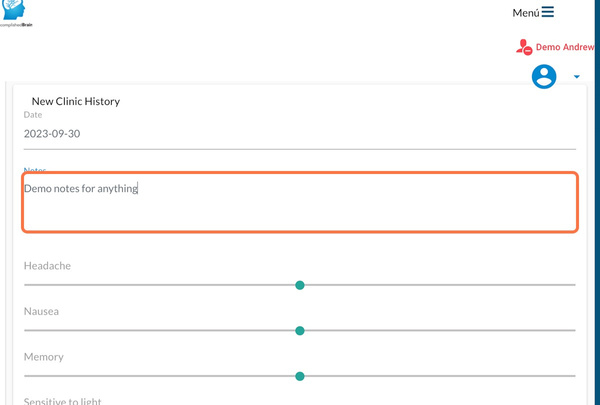600x405 pixels.
Task: Focus the Notes text area
Action: click(299, 203)
